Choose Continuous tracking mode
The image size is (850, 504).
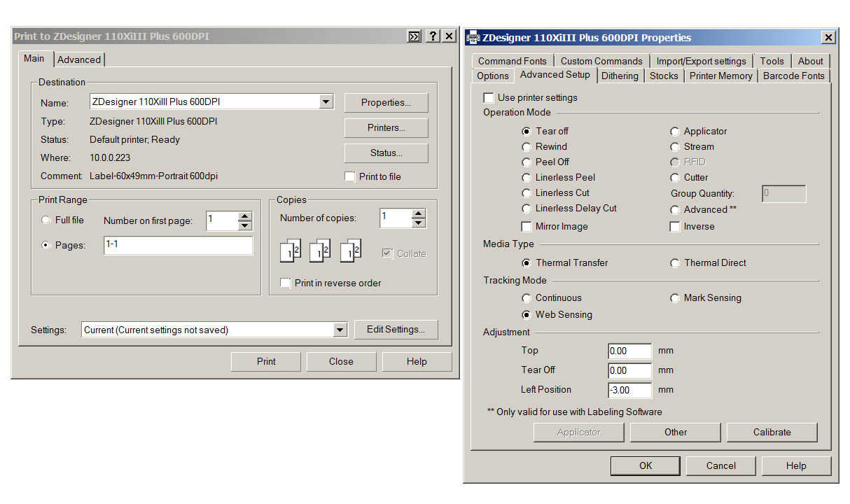527,297
